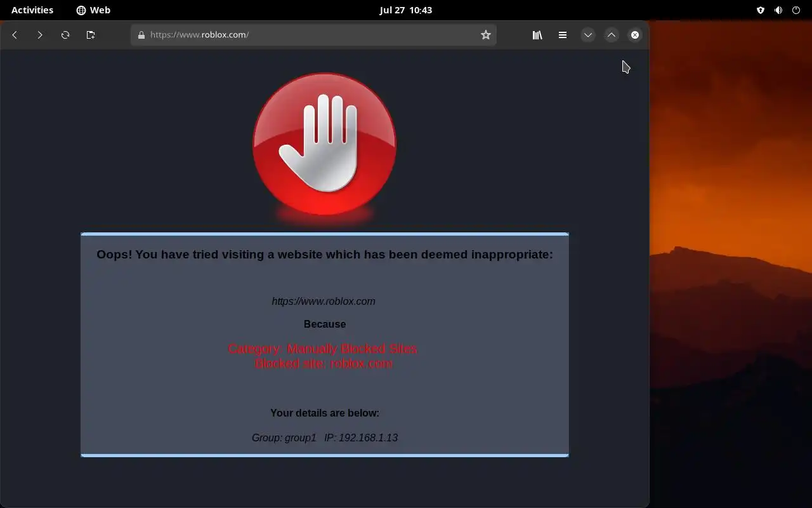Image resolution: width=812 pixels, height=508 pixels.
Task: Click the blocked URL https://www.roblox.com text
Action: 324,302
